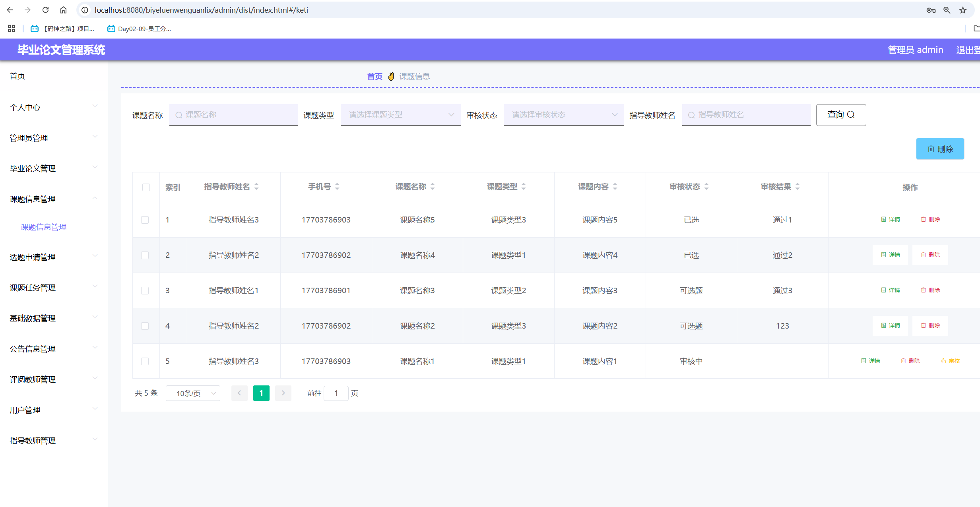Sort by 课题类型 column arrows
Viewport: 980px width, 507px height.
524,186
